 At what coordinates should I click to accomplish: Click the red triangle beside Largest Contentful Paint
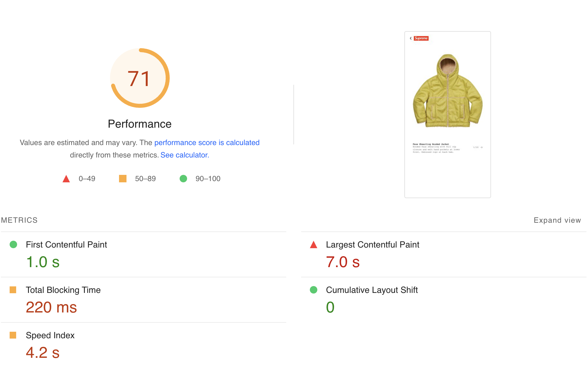[x=314, y=245]
